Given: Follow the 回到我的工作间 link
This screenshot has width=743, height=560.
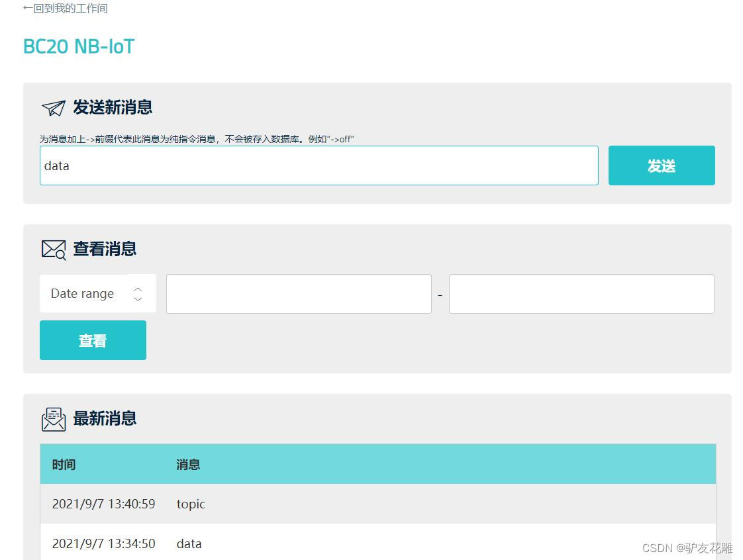Looking at the screenshot, I should click(65, 9).
